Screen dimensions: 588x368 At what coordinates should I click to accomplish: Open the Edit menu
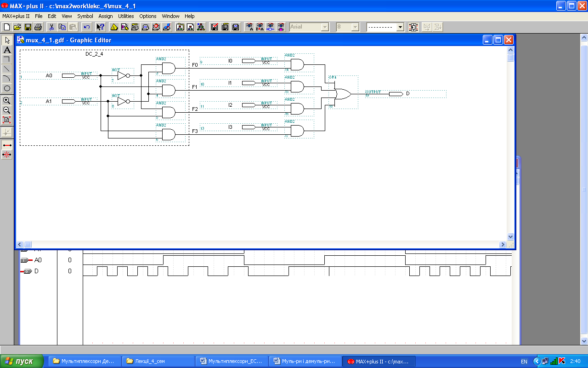[52, 16]
